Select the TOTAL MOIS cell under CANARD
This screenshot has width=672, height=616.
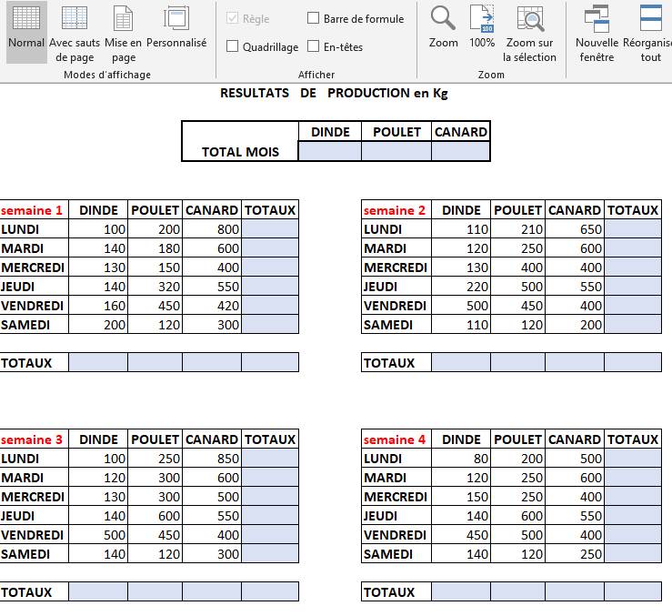pyautogui.click(x=461, y=152)
